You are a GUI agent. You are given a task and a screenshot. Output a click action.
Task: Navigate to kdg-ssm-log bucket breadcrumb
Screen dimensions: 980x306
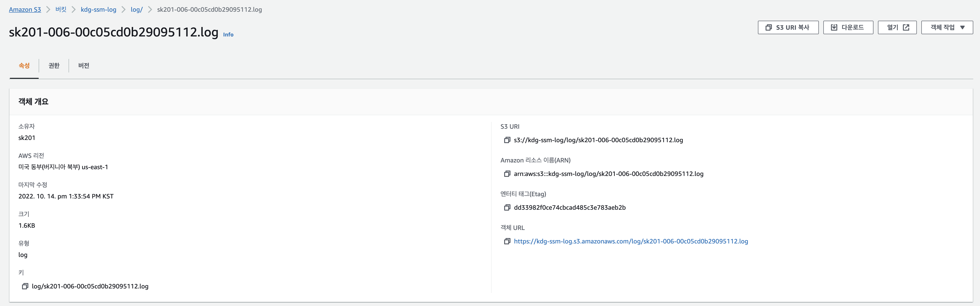pos(98,9)
